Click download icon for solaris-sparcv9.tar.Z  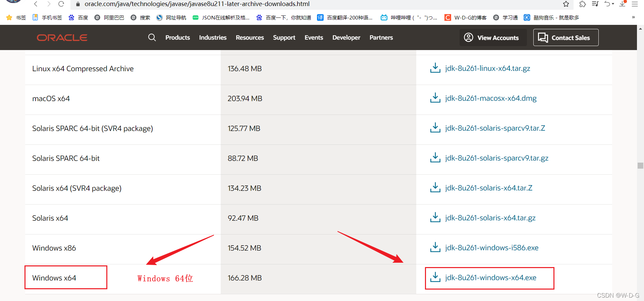pyautogui.click(x=435, y=128)
